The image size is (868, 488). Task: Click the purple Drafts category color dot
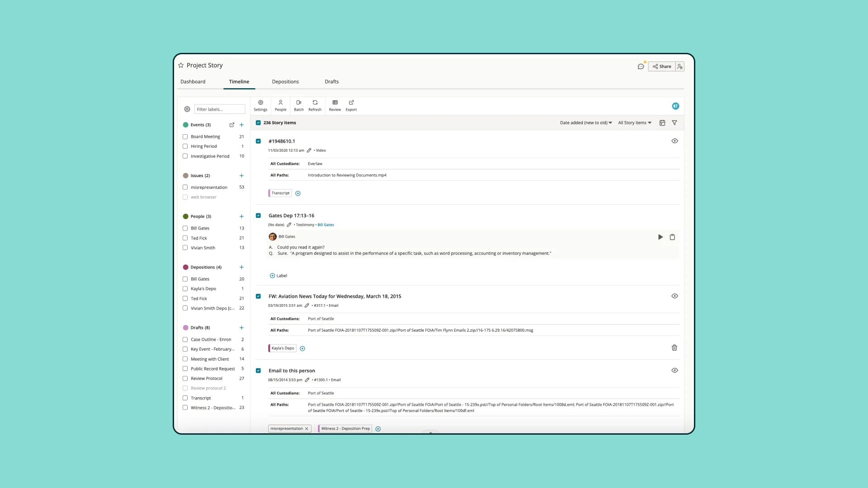coord(185,328)
